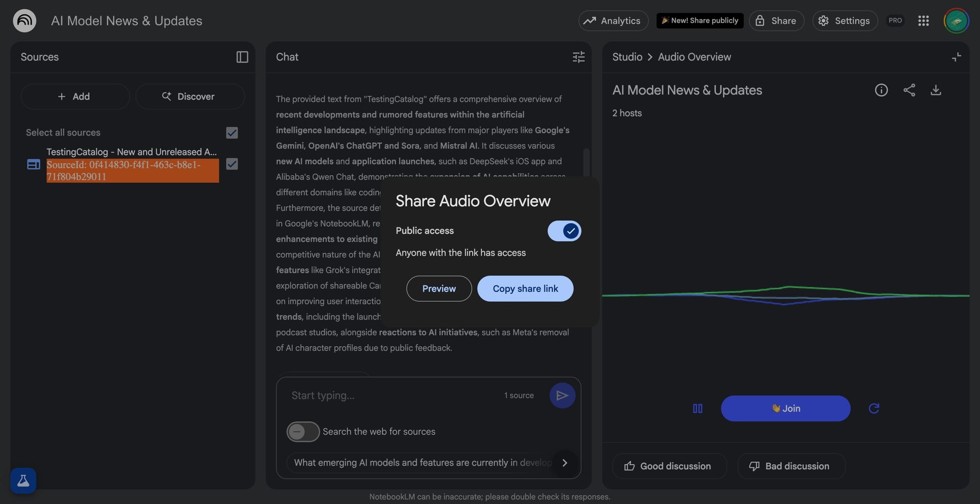Discover new sources
Screen dimensions: 980x504
(x=190, y=96)
